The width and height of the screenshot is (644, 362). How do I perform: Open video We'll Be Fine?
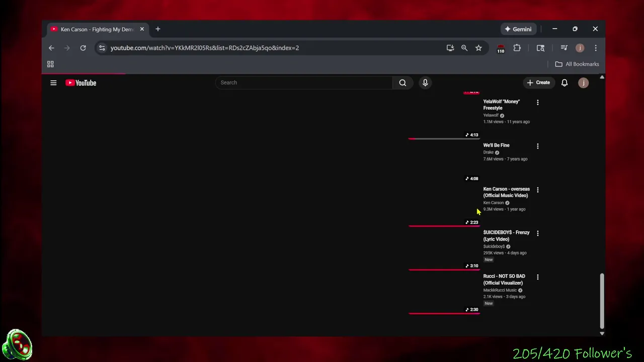497,145
